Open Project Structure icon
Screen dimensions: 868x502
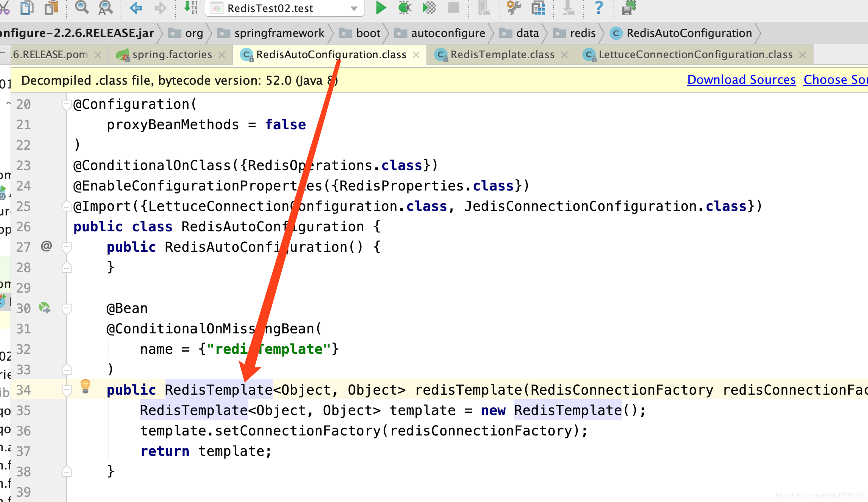pos(538,8)
